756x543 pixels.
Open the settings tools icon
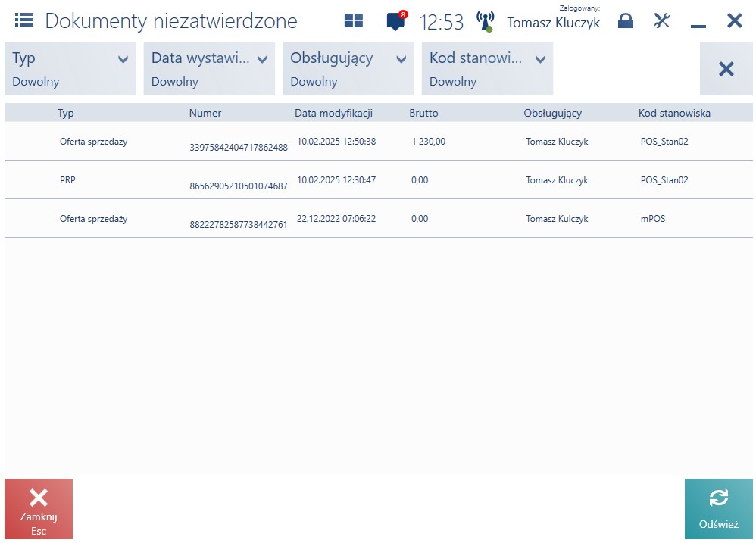click(x=661, y=20)
